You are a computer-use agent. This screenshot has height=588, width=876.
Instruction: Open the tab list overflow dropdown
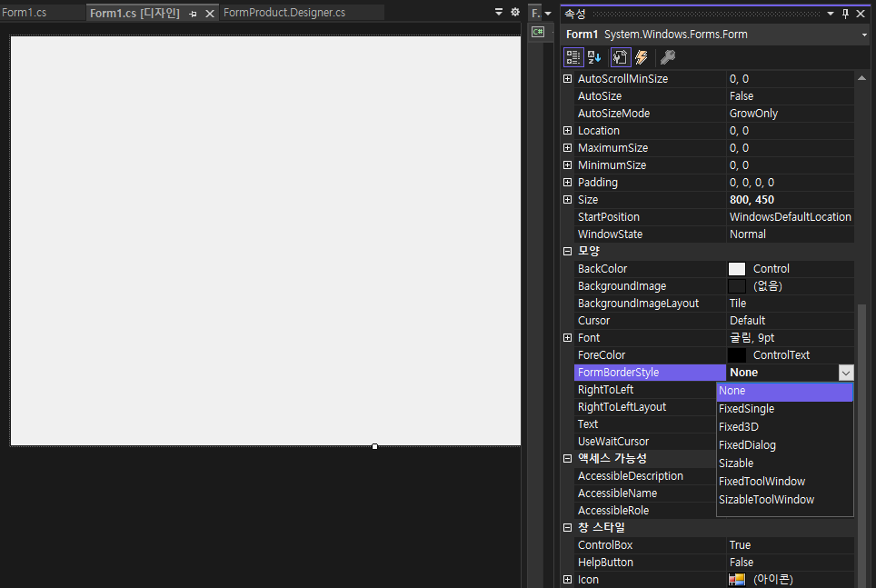pyautogui.click(x=499, y=12)
